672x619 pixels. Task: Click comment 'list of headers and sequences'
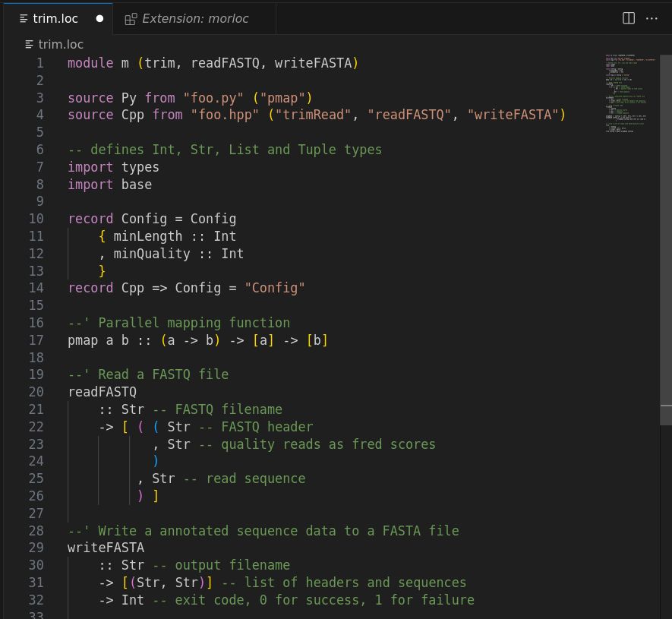point(355,583)
